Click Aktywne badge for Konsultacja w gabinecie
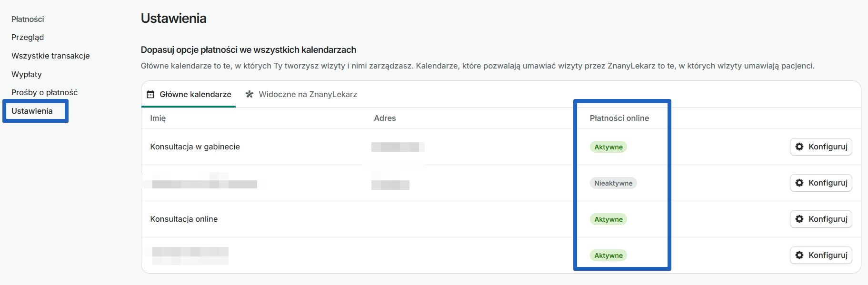 point(608,147)
